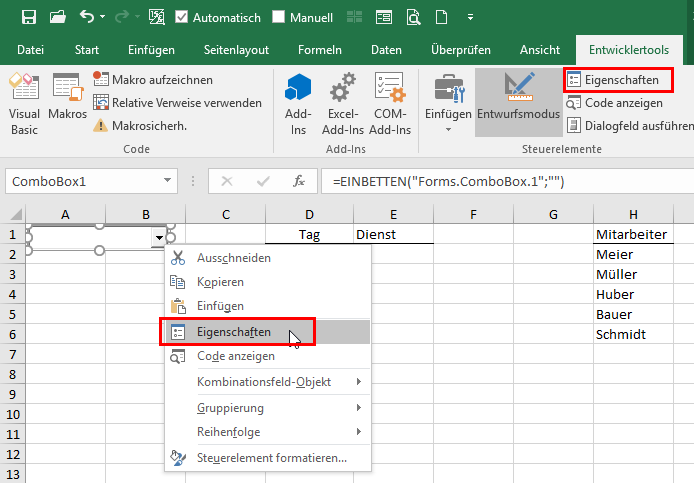The height and width of the screenshot is (483, 694).
Task: Enable the Automatisch checkbox
Action: (181, 17)
